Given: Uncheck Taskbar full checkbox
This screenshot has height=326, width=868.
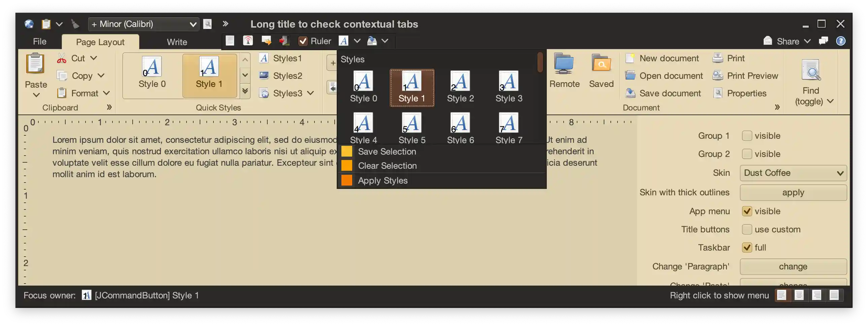Looking at the screenshot, I should (x=747, y=248).
